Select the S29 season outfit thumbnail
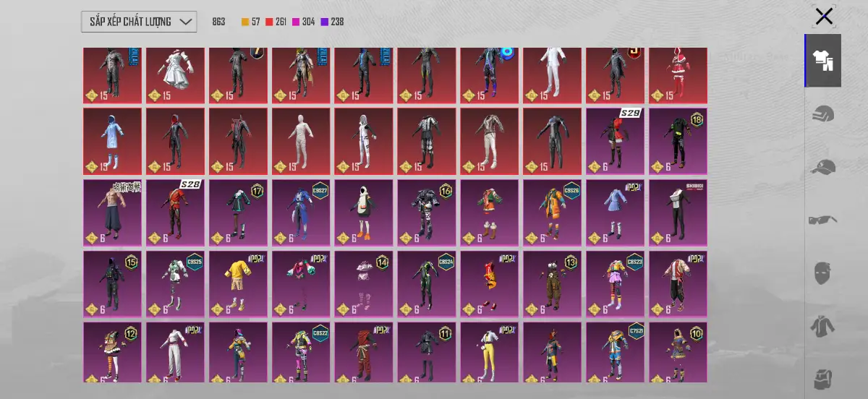This screenshot has height=399, width=868. [615, 141]
